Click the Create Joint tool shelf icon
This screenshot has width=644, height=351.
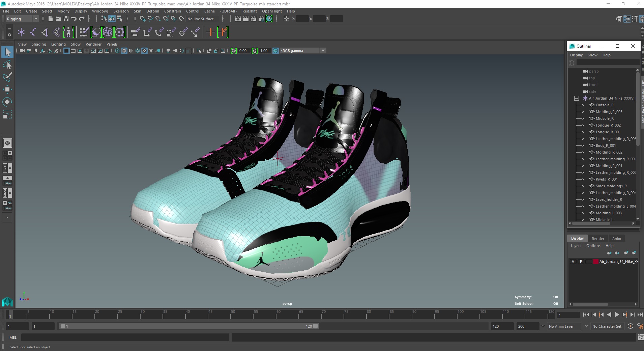(33, 32)
